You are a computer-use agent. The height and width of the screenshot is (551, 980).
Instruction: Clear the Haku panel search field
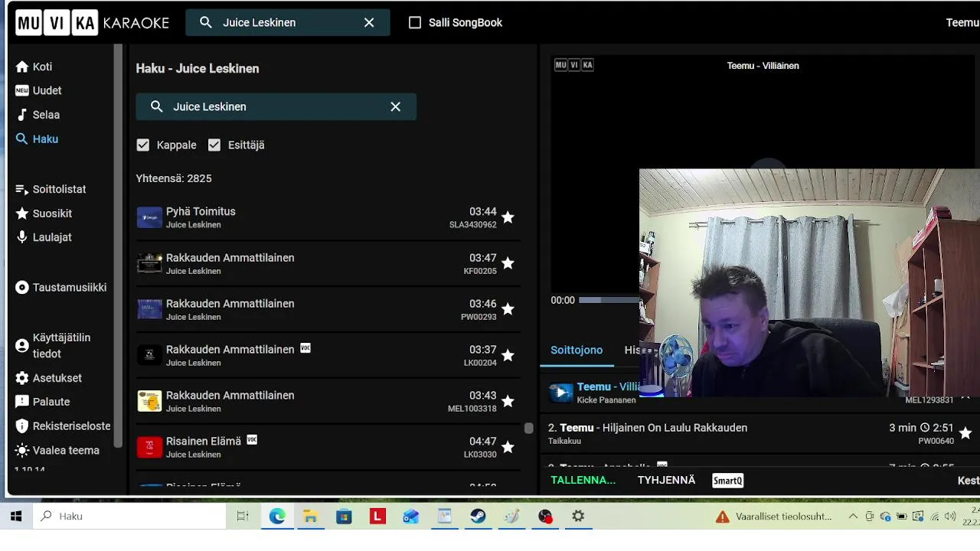pyautogui.click(x=395, y=106)
